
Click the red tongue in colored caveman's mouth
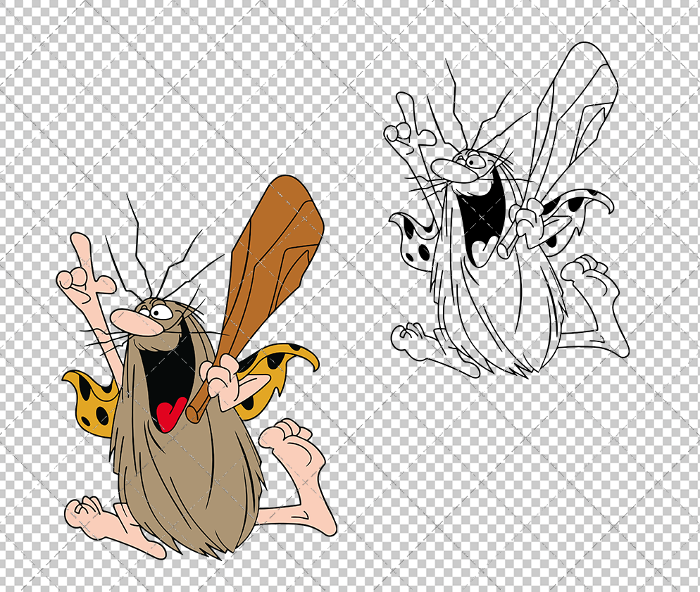[x=168, y=413]
